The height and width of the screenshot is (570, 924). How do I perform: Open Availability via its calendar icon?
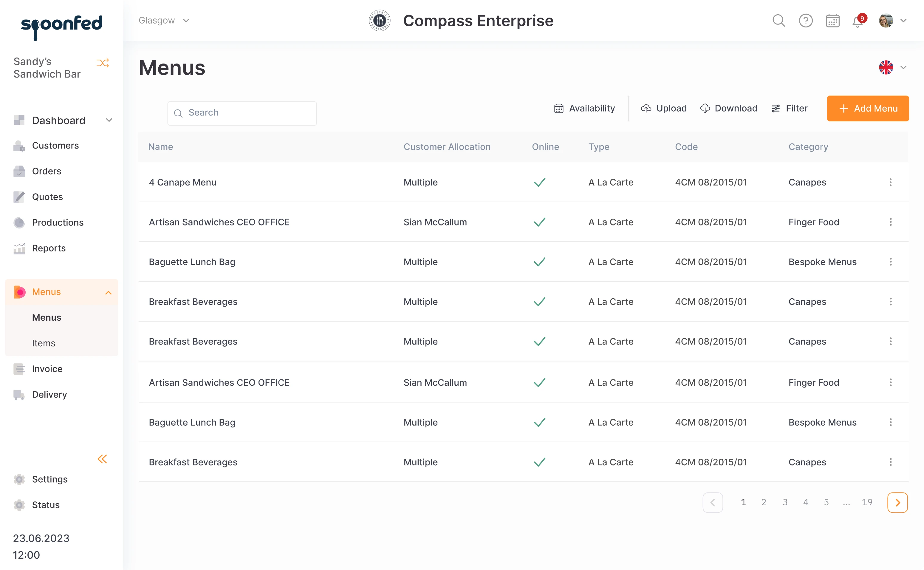coord(559,109)
